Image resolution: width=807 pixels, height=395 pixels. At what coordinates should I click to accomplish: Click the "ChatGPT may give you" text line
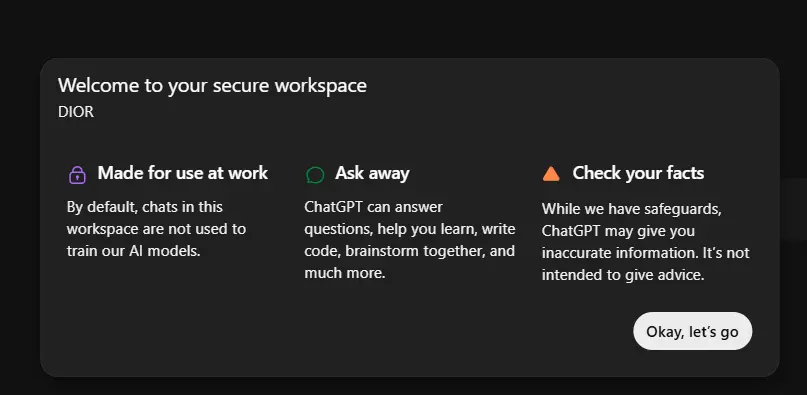pos(618,231)
